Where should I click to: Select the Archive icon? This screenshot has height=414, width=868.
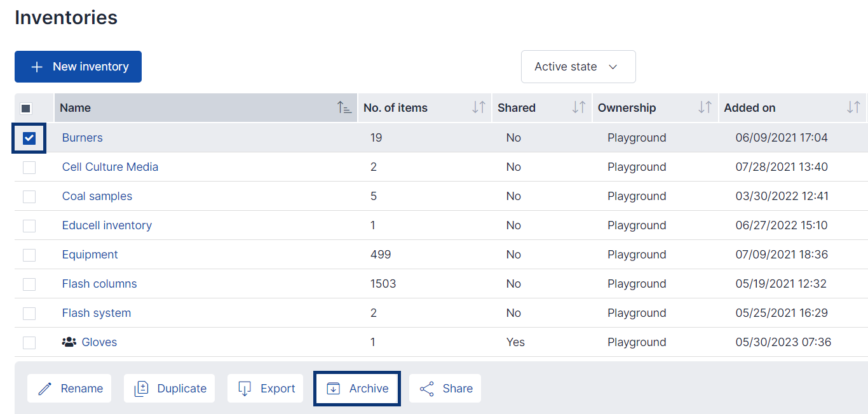point(334,388)
